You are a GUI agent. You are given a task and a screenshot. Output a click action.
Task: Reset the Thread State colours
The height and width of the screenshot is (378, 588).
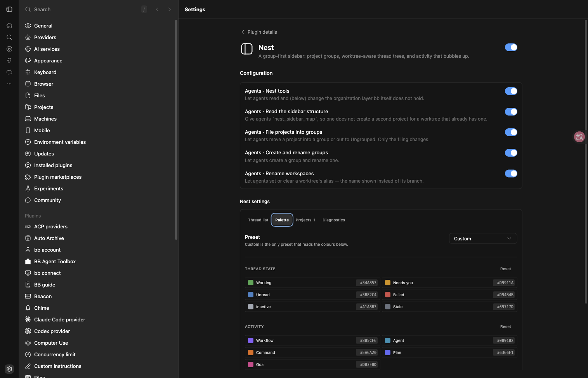[x=505, y=269]
